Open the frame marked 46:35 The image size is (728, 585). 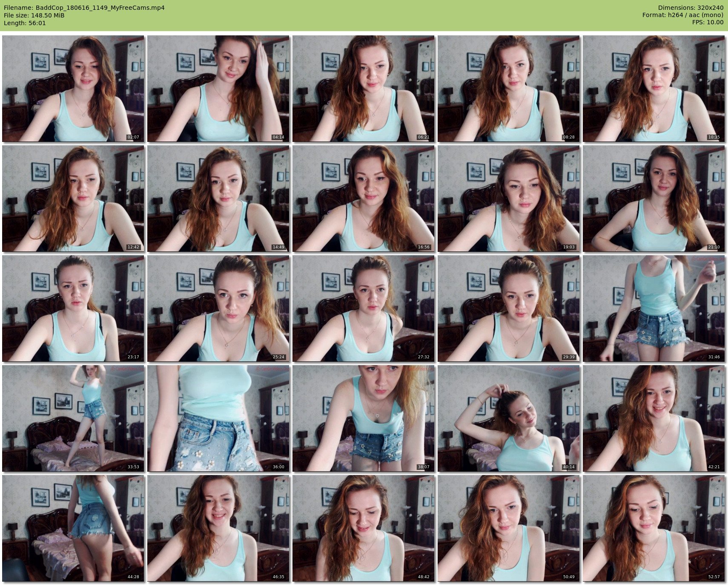coord(218,528)
